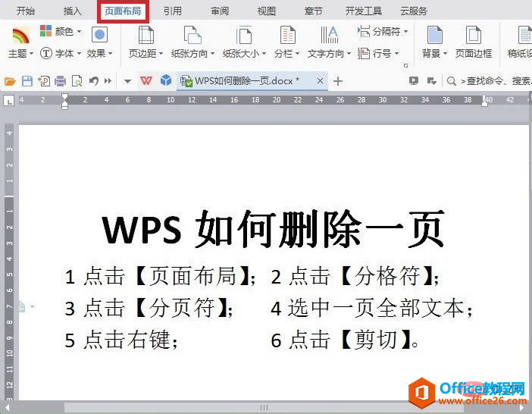Click the open folder icon
The height and width of the screenshot is (414, 532).
10,81
